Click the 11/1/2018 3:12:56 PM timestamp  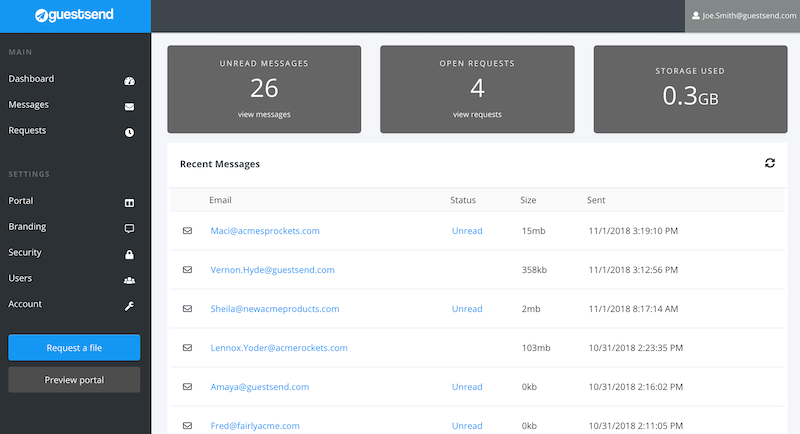pyautogui.click(x=633, y=270)
